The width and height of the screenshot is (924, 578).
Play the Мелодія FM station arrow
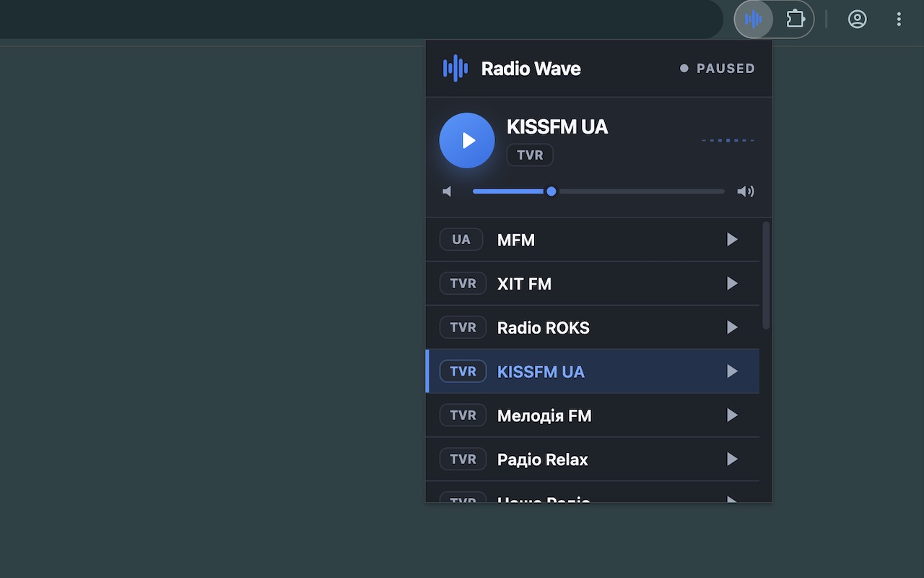[x=732, y=415]
